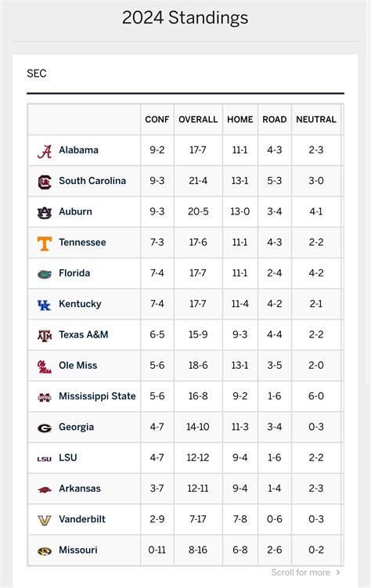Click the Arkansas Razorback logo
The height and width of the screenshot is (588, 371).
(x=44, y=489)
